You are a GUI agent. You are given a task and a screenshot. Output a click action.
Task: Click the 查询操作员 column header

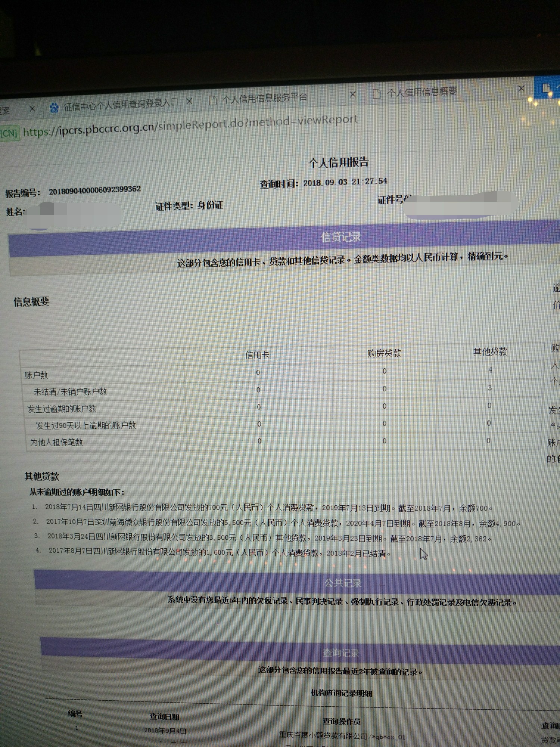click(341, 721)
